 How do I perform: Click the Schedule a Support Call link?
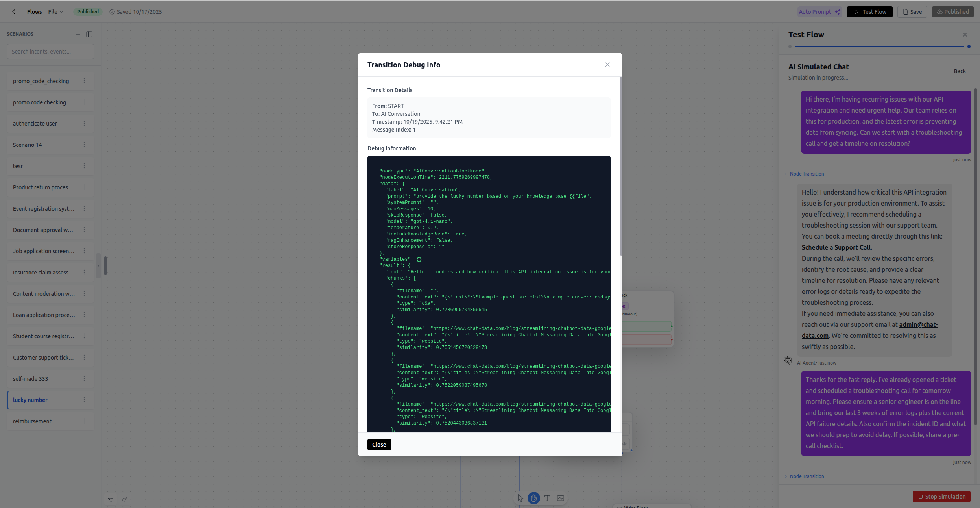836,247
